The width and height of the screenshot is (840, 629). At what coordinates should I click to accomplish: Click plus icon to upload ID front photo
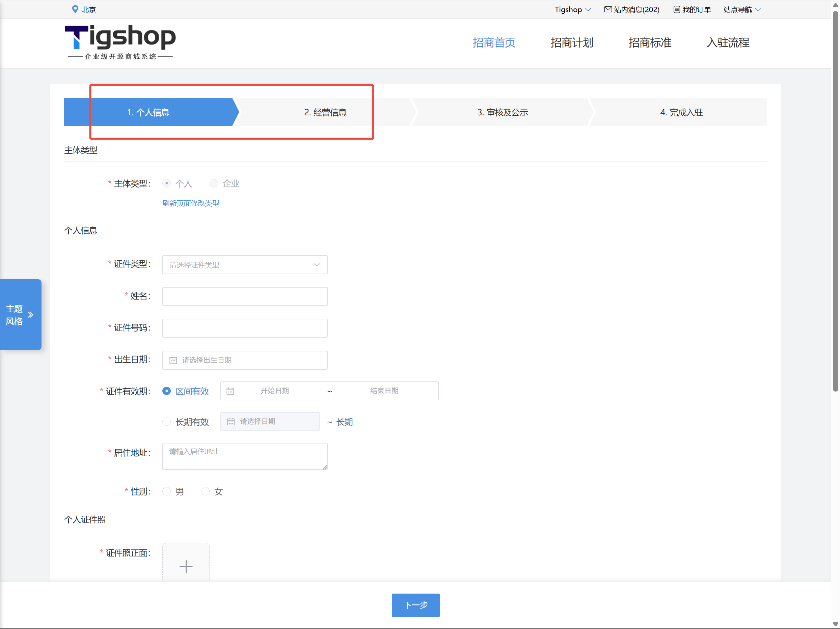(x=186, y=566)
